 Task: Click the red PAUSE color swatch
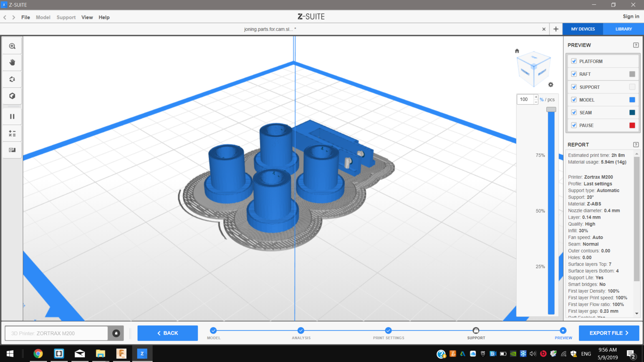[x=632, y=125]
